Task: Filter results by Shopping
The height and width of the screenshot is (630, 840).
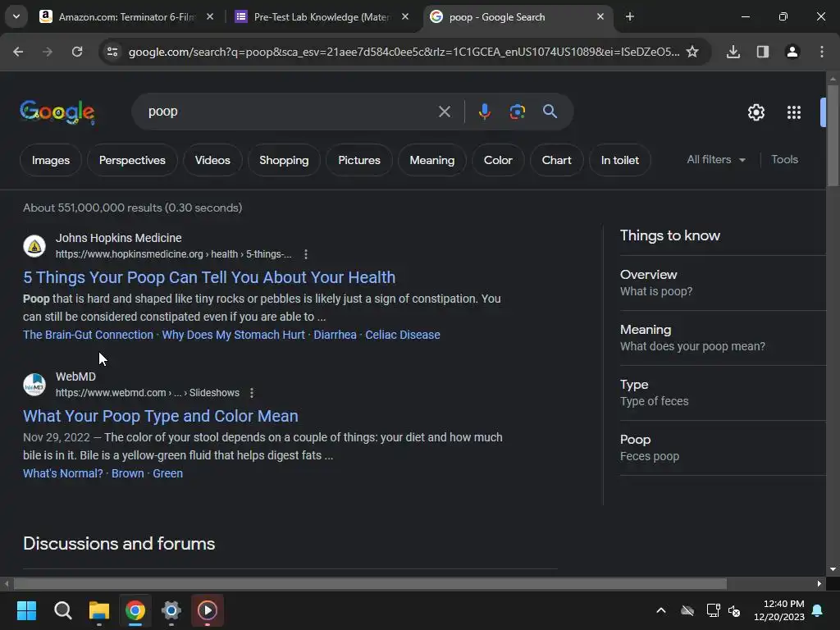Action: click(x=284, y=160)
